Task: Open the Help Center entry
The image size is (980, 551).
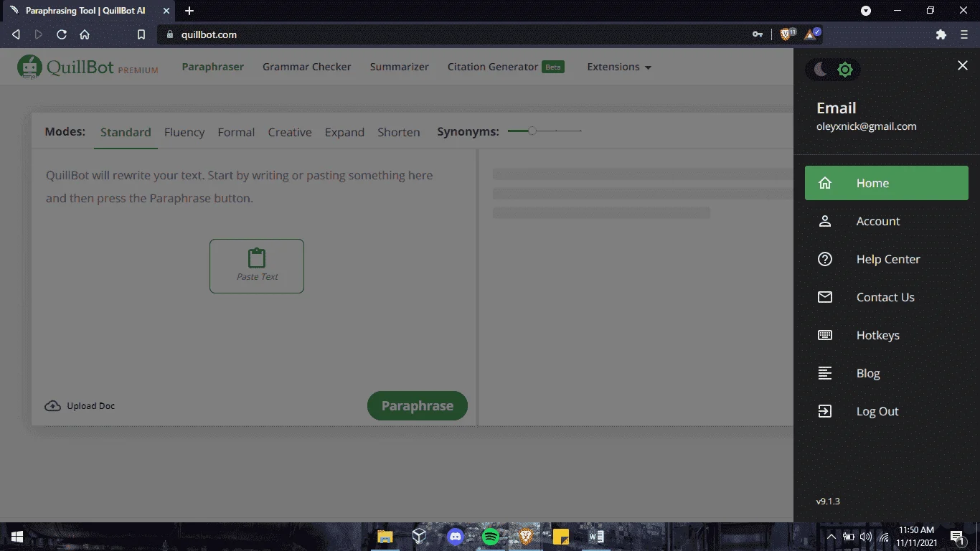Action: (887, 259)
